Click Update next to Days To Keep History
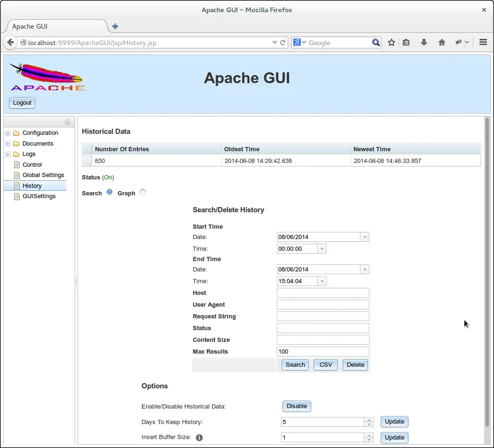This screenshot has height=448, width=494. click(x=394, y=422)
